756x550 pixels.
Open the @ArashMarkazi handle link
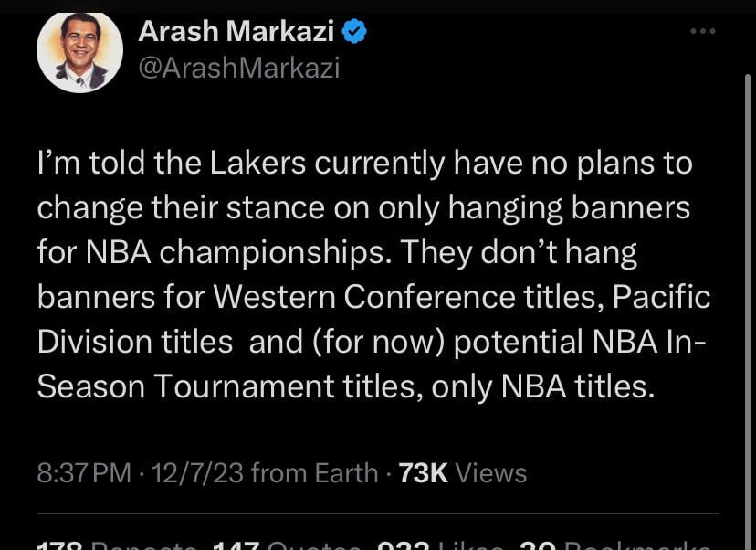pyautogui.click(x=239, y=69)
